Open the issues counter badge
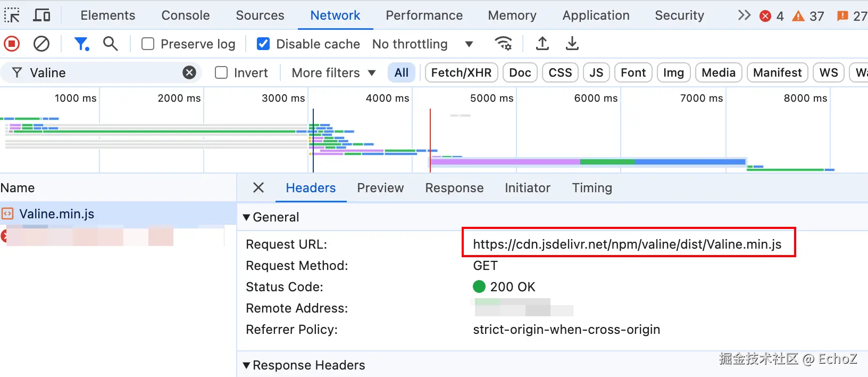 852,16
